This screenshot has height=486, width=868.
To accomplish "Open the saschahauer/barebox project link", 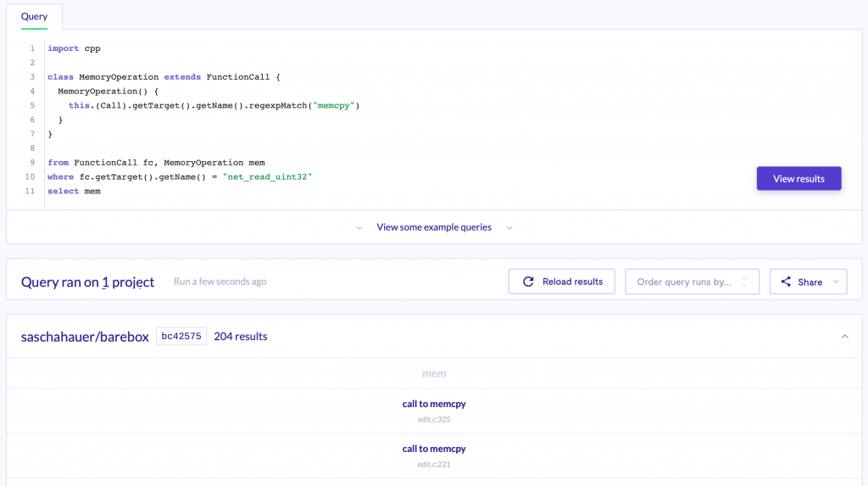I will pyautogui.click(x=85, y=337).
